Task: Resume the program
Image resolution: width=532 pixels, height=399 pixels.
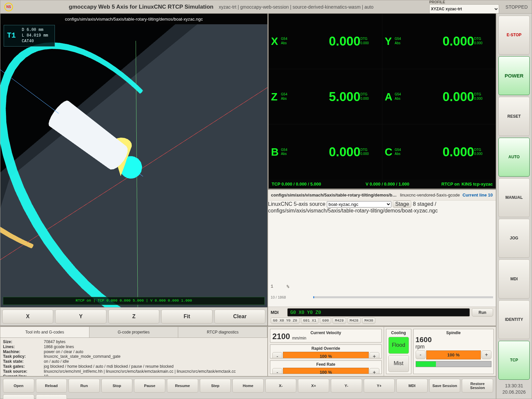Action: pyautogui.click(x=183, y=386)
